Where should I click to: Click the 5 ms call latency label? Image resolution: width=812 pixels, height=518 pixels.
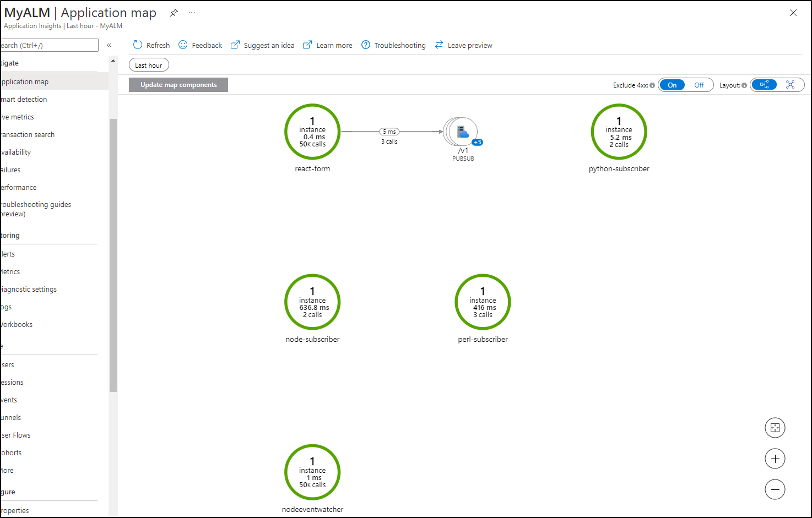[x=389, y=132]
